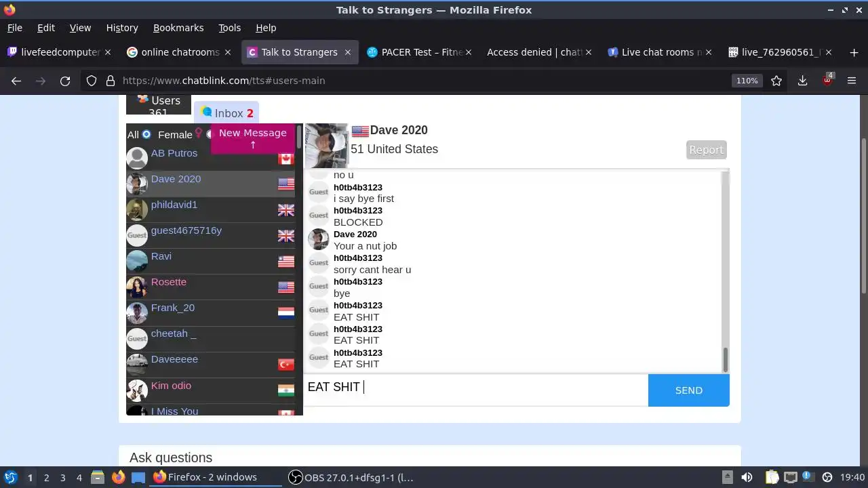The height and width of the screenshot is (488, 868).
Task: Open the Firefox downloads icon
Action: pos(802,81)
